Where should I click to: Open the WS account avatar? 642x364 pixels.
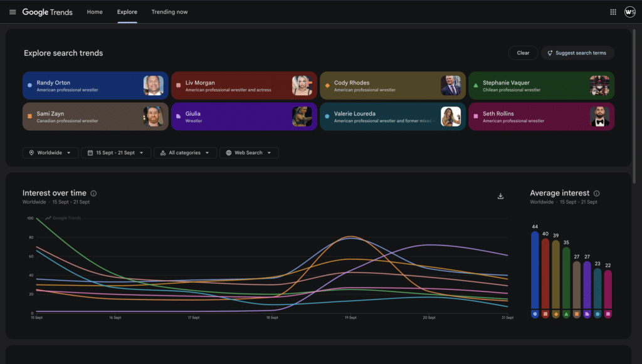click(629, 12)
